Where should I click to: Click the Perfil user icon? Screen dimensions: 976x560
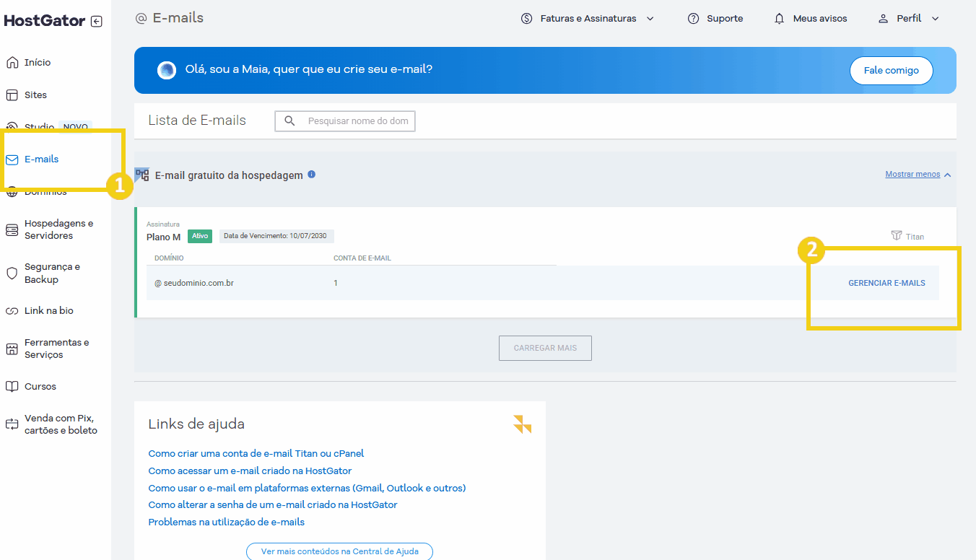[883, 18]
